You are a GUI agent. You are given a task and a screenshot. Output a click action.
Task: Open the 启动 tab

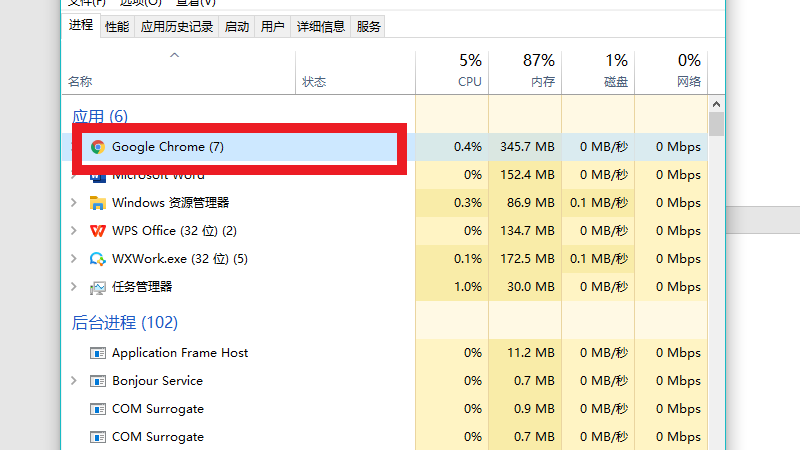pos(237,27)
